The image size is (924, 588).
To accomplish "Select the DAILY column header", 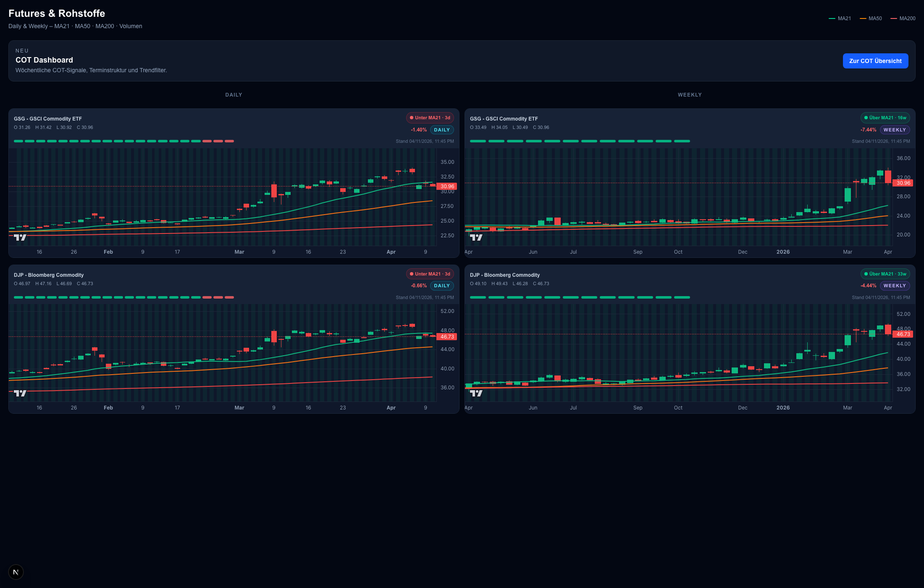I will coord(234,95).
